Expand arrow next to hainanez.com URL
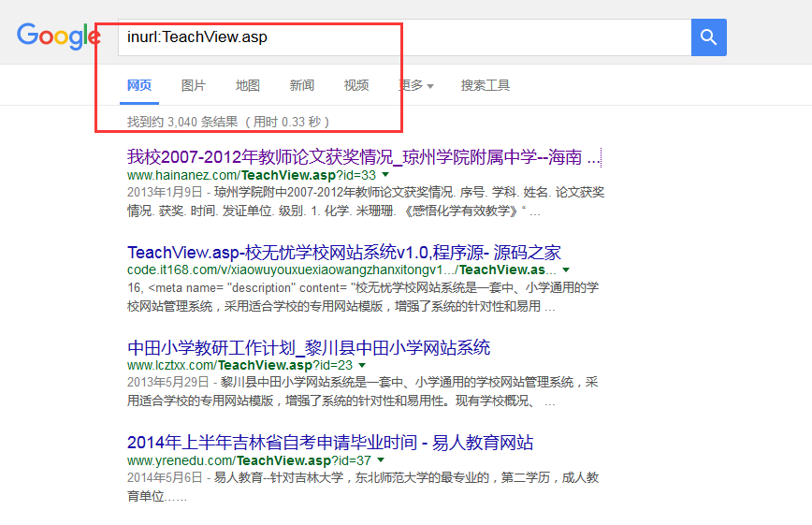 385,175
